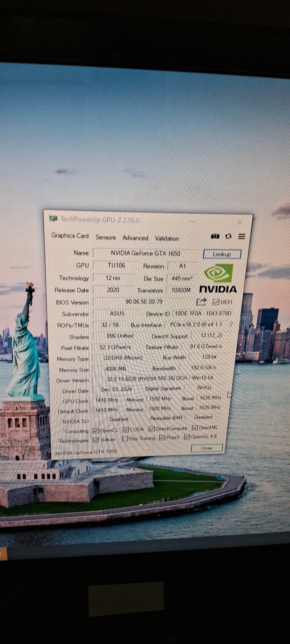290x644 pixels.
Task: Toggle the UEFI checkbox
Action: 216,302
